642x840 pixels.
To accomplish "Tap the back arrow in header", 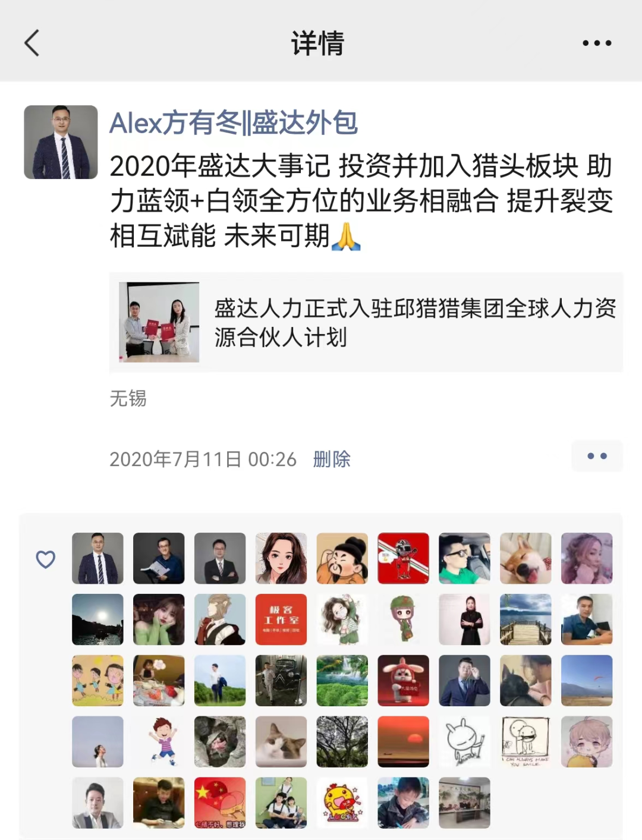I will tap(32, 43).
